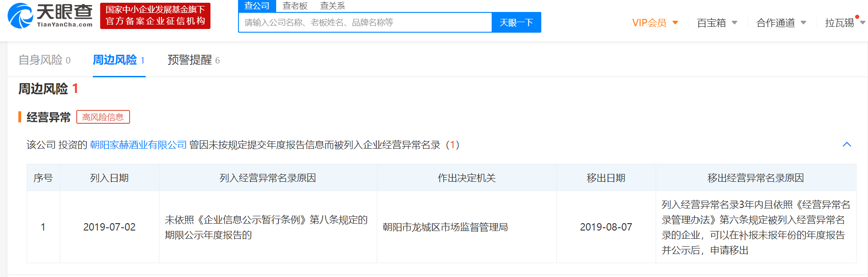This screenshot has height=277, width=868.
Task: Expand the 百宝箱 menu
Action: (717, 23)
